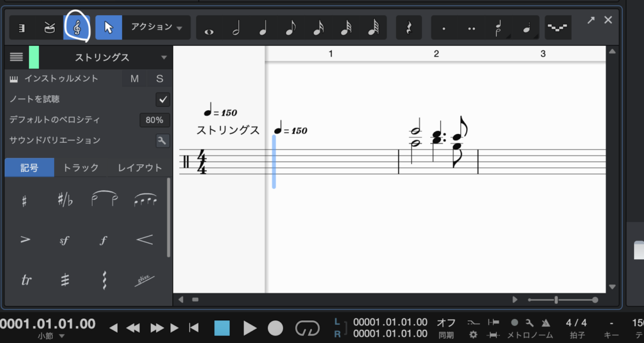Add the crescendo hairpin symbol
The width and height of the screenshot is (644, 343).
tap(144, 240)
